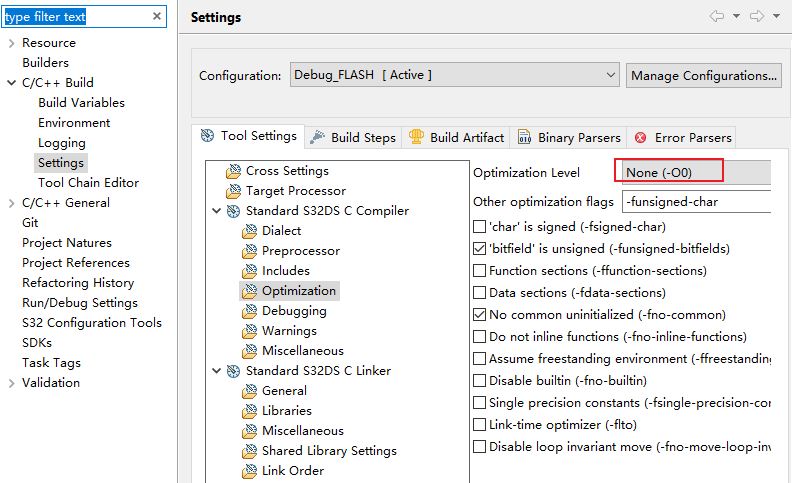Click the Shared Library Settings folder icon
792x483 pixels.
250,451
